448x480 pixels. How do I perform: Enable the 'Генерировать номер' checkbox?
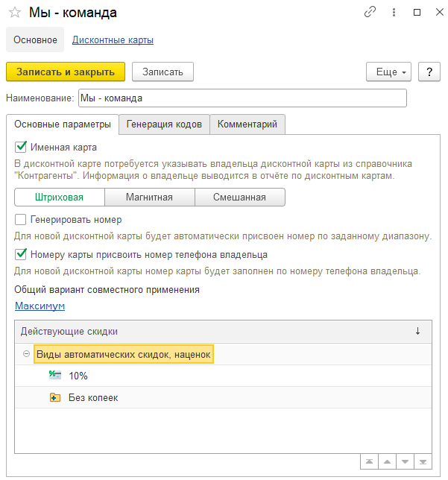[x=21, y=220]
